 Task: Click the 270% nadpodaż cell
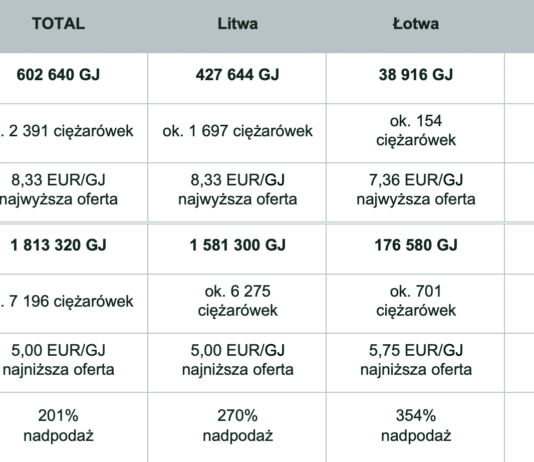point(237,425)
